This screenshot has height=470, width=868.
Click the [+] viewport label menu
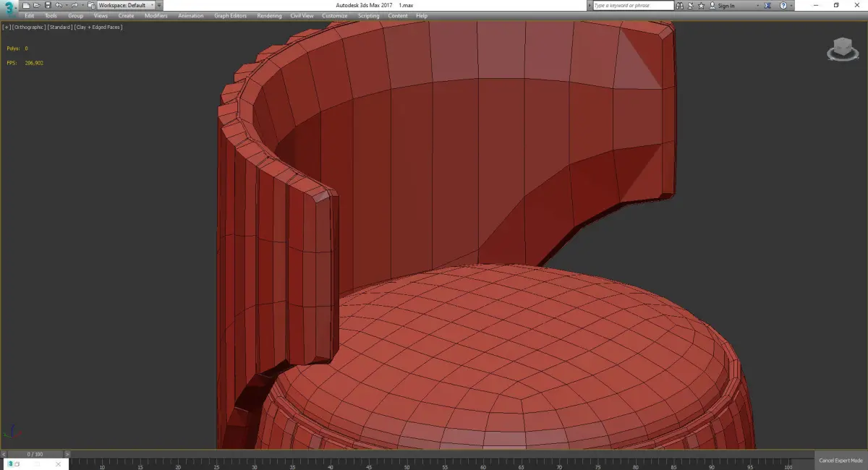pos(7,27)
